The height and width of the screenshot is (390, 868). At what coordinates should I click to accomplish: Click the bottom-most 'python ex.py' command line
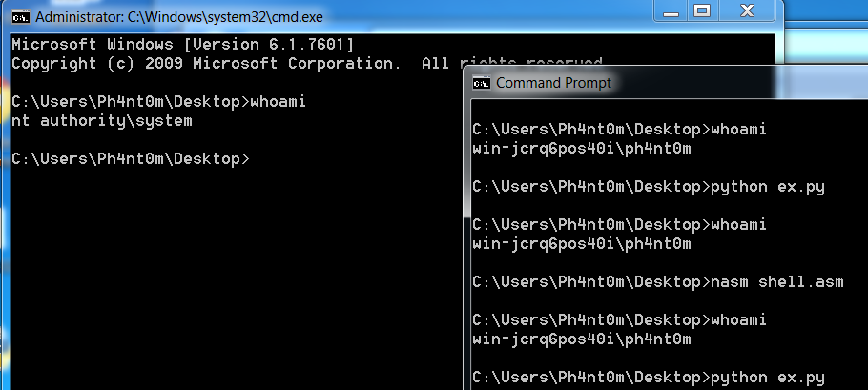(x=649, y=378)
